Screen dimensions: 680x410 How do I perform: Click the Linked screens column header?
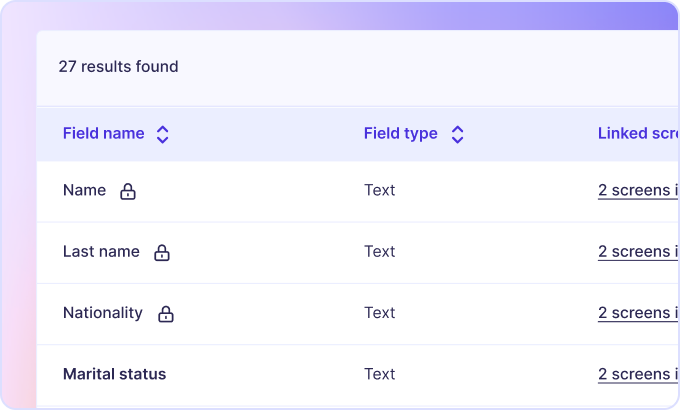638,134
